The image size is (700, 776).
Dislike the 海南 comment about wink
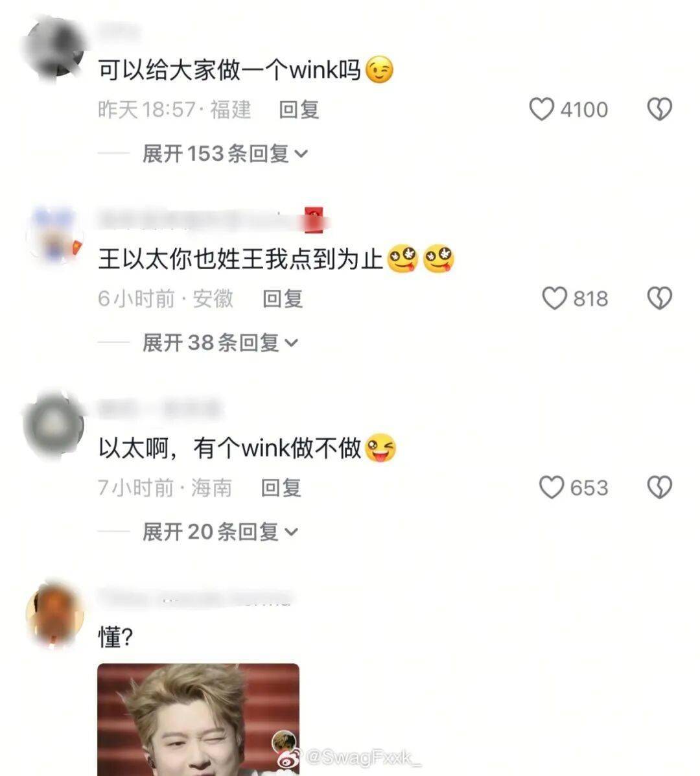click(660, 488)
